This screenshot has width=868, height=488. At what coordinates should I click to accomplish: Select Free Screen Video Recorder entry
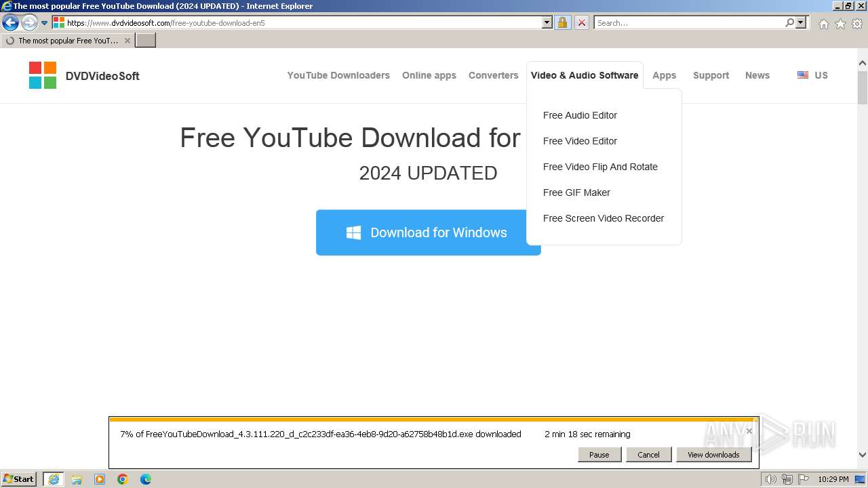[x=604, y=218]
